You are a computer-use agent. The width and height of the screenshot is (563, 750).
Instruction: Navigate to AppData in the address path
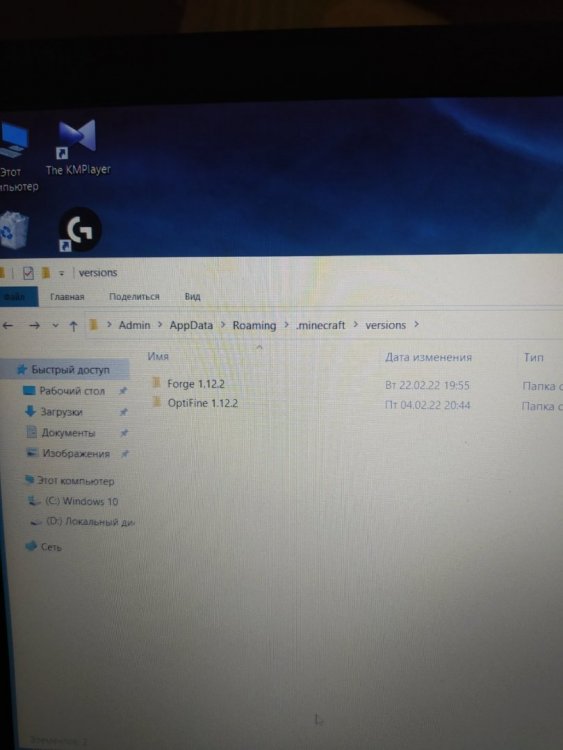tap(191, 325)
